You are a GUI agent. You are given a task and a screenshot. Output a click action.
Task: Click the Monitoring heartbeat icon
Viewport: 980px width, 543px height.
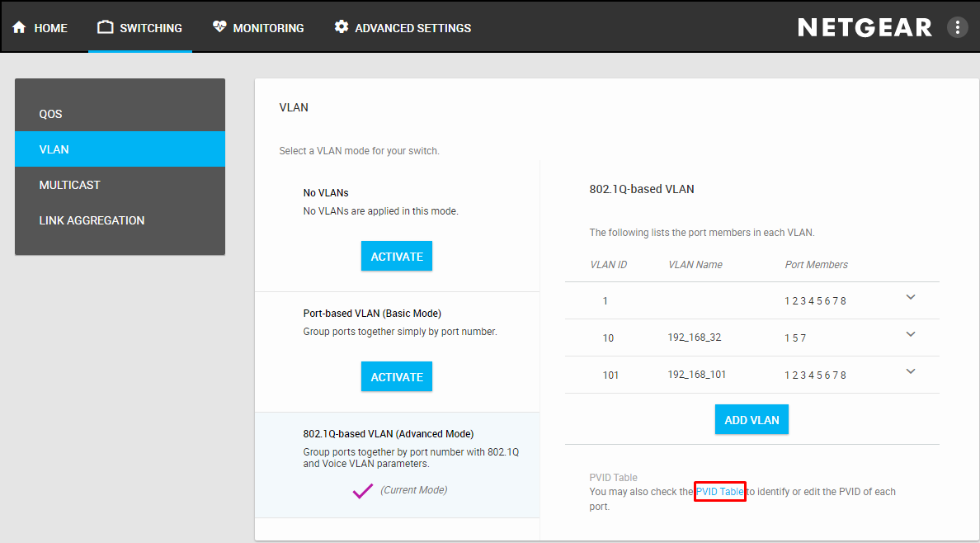click(219, 27)
